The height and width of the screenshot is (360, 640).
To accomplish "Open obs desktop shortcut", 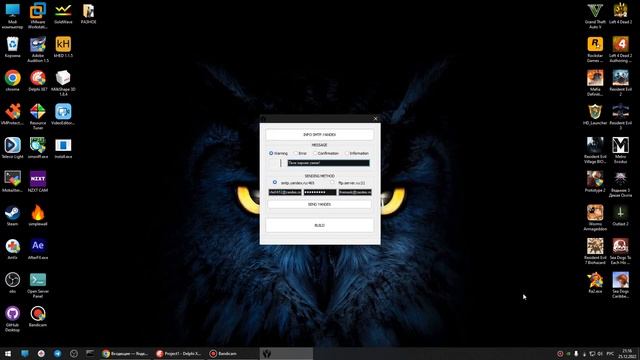I will (x=13, y=283).
